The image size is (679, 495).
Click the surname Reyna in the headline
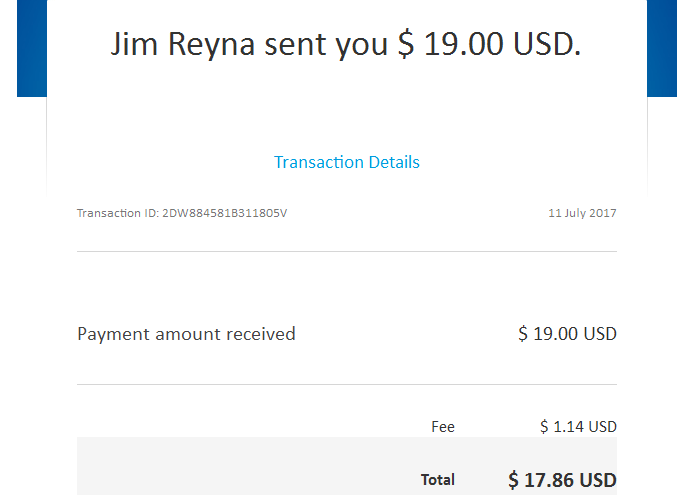(x=211, y=45)
